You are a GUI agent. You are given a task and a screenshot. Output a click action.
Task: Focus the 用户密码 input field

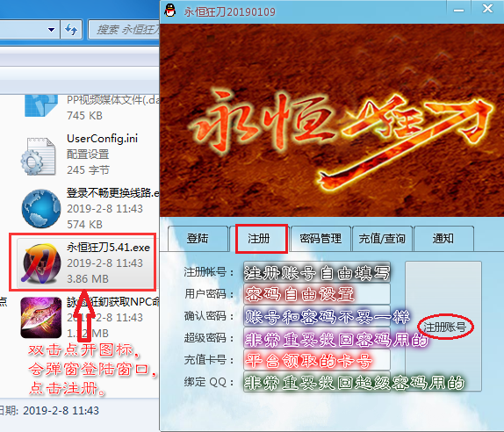coord(317,294)
